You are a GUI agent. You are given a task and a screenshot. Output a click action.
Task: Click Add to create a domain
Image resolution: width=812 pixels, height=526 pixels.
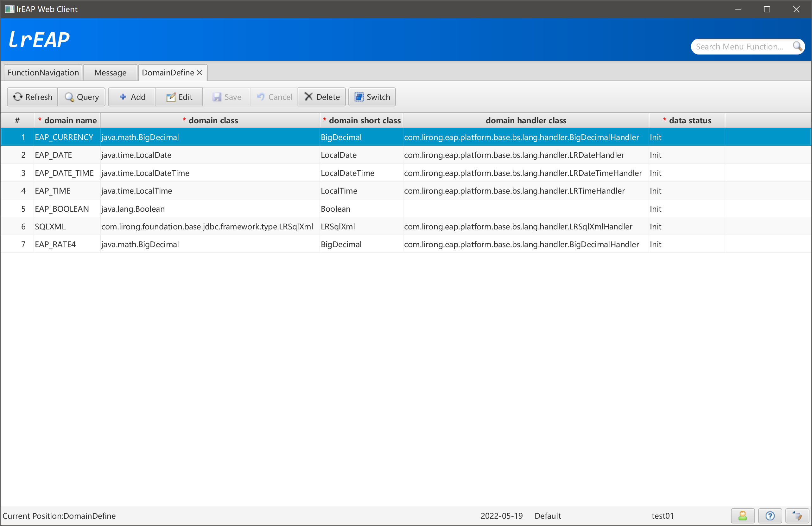(132, 97)
